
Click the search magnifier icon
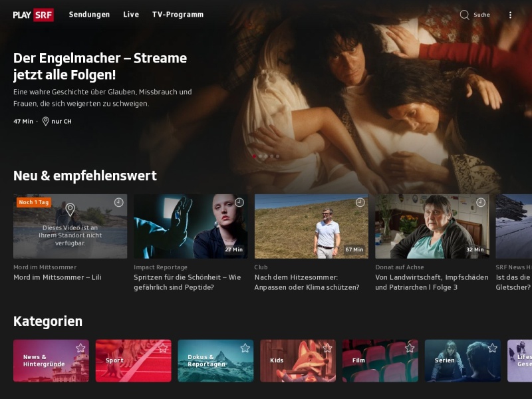click(464, 15)
